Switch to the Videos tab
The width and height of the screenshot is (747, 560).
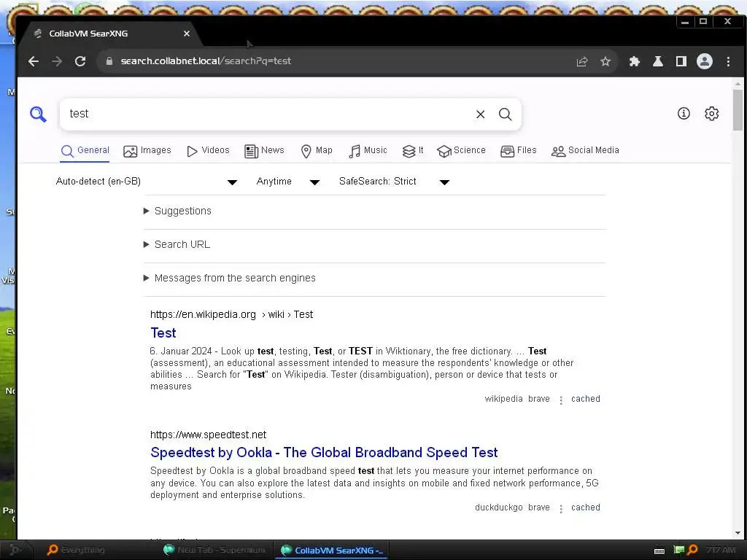[208, 150]
